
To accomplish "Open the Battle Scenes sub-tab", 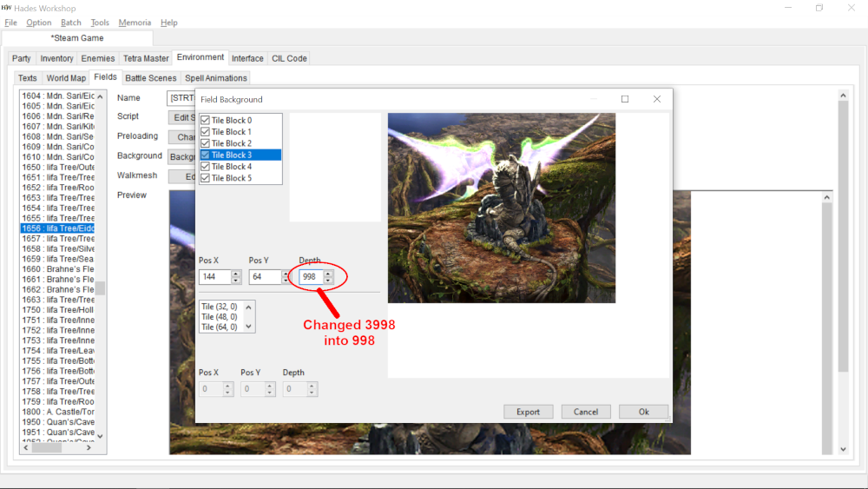I will point(150,78).
